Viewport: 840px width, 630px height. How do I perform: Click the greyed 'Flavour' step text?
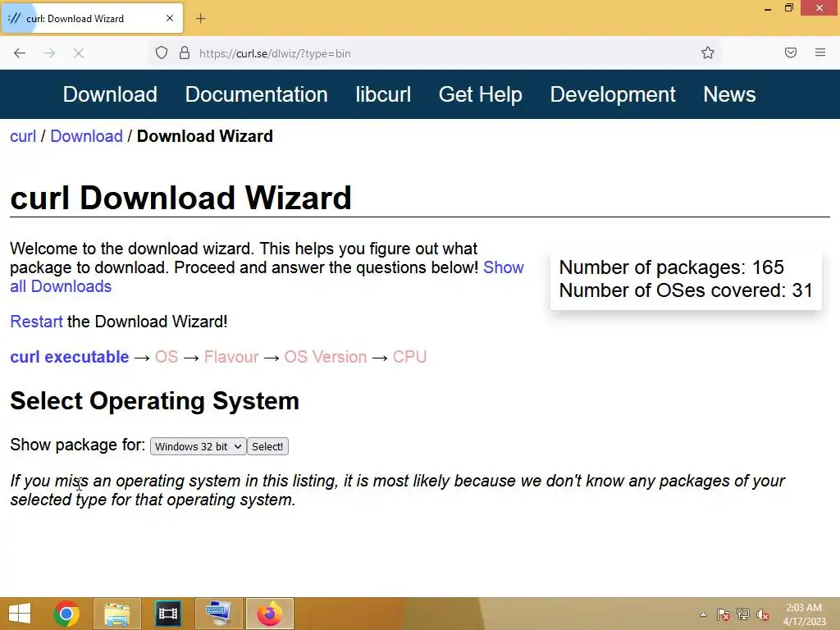click(231, 357)
